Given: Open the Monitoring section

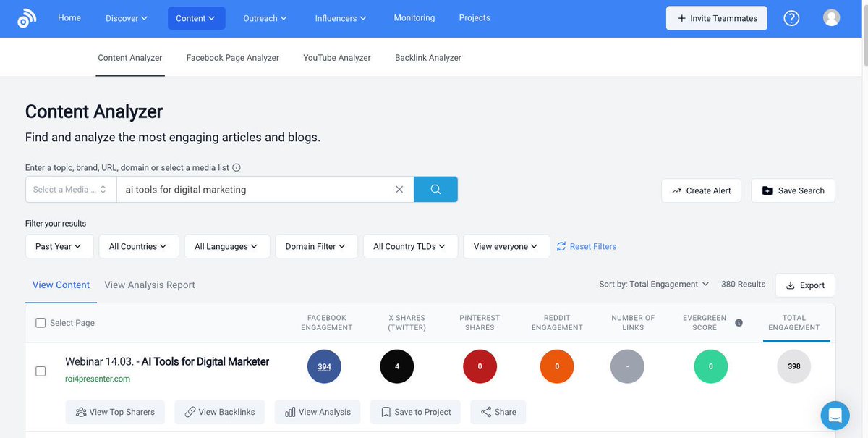Looking at the screenshot, I should pyautogui.click(x=414, y=17).
